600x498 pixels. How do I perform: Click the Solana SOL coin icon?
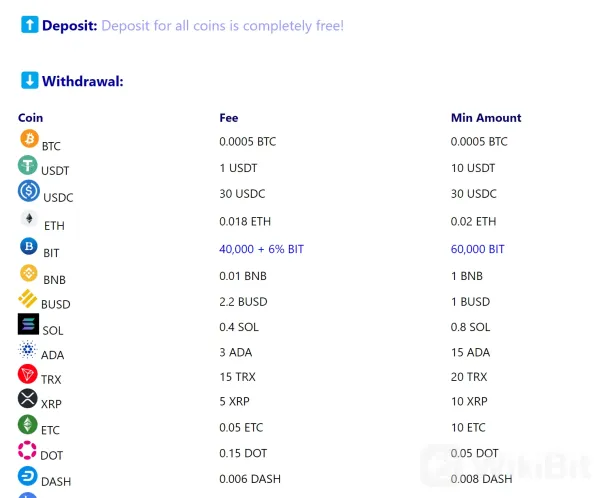(x=28, y=324)
